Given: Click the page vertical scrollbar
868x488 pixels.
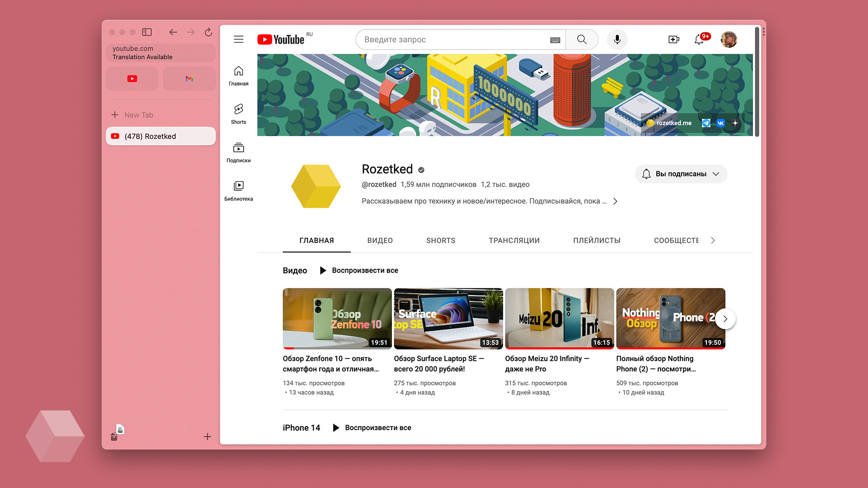Looking at the screenshot, I should point(757,81).
